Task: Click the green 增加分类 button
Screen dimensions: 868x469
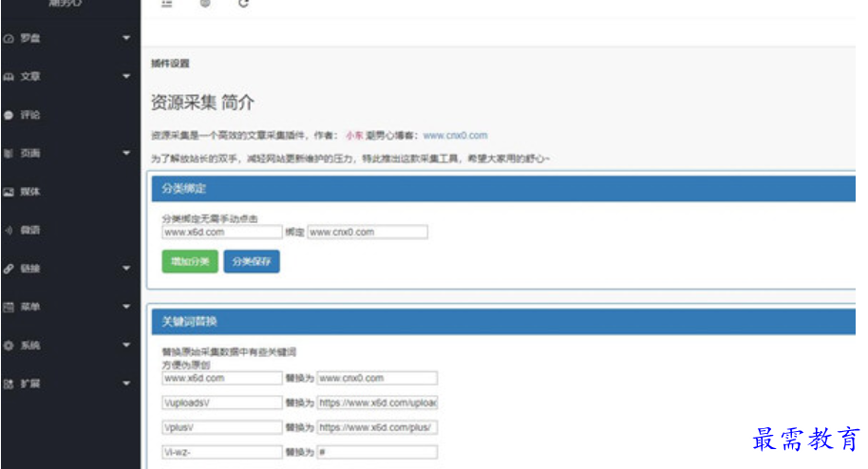Action: pyautogui.click(x=190, y=261)
